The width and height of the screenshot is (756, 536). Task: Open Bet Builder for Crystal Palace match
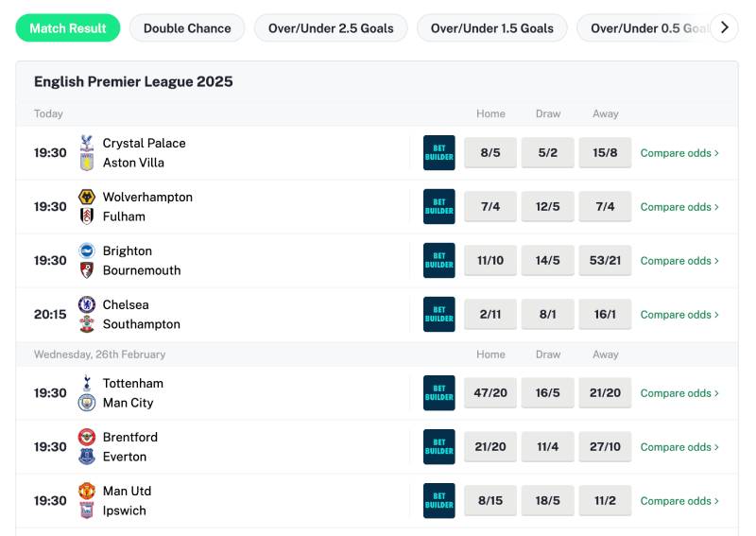438,153
